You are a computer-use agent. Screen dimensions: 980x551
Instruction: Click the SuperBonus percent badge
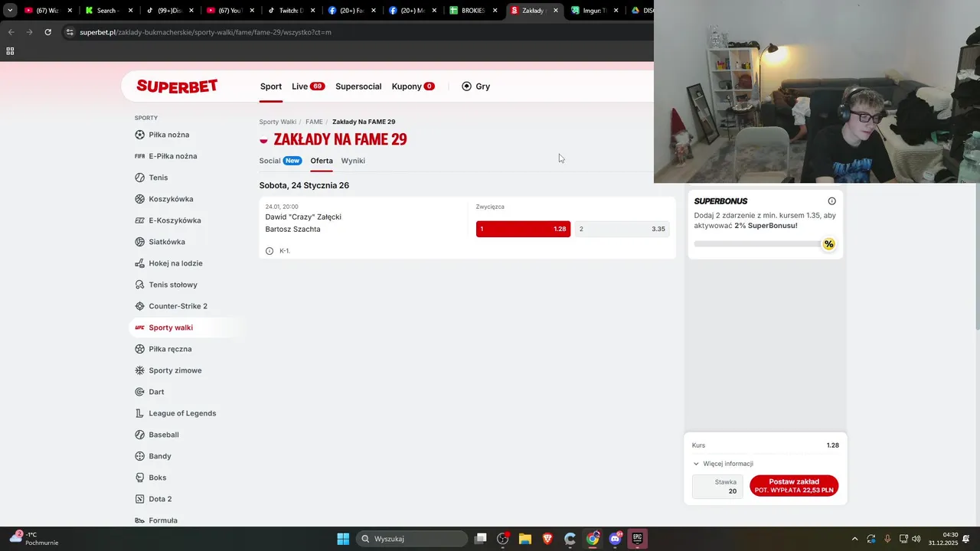click(x=828, y=244)
